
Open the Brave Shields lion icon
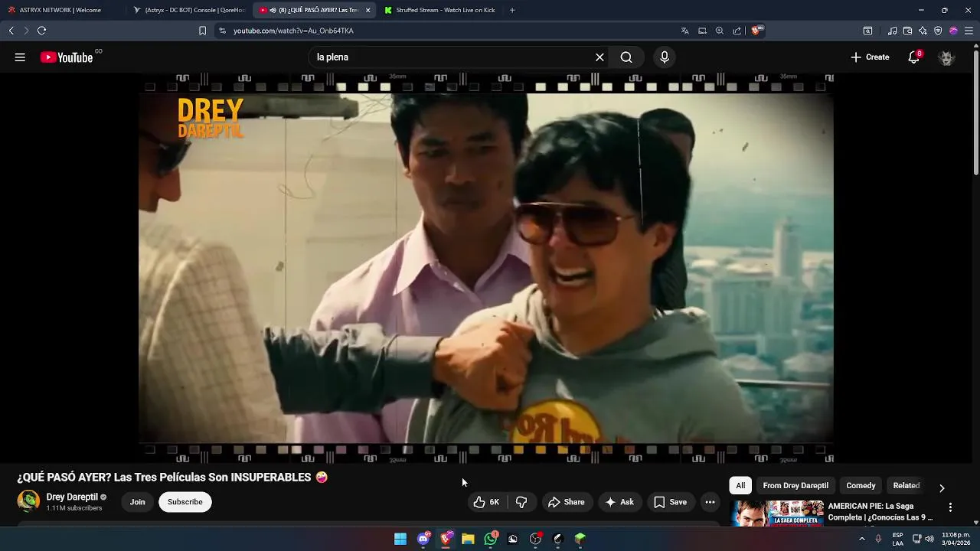757,31
